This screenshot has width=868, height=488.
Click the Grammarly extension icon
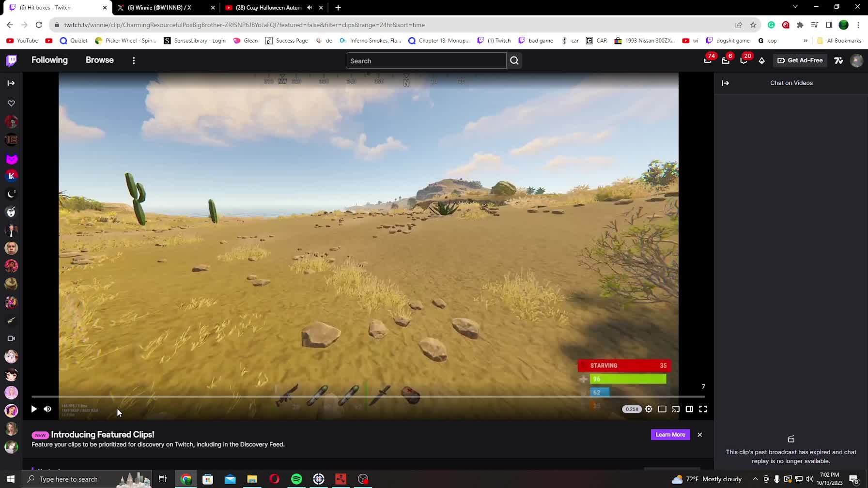click(771, 25)
